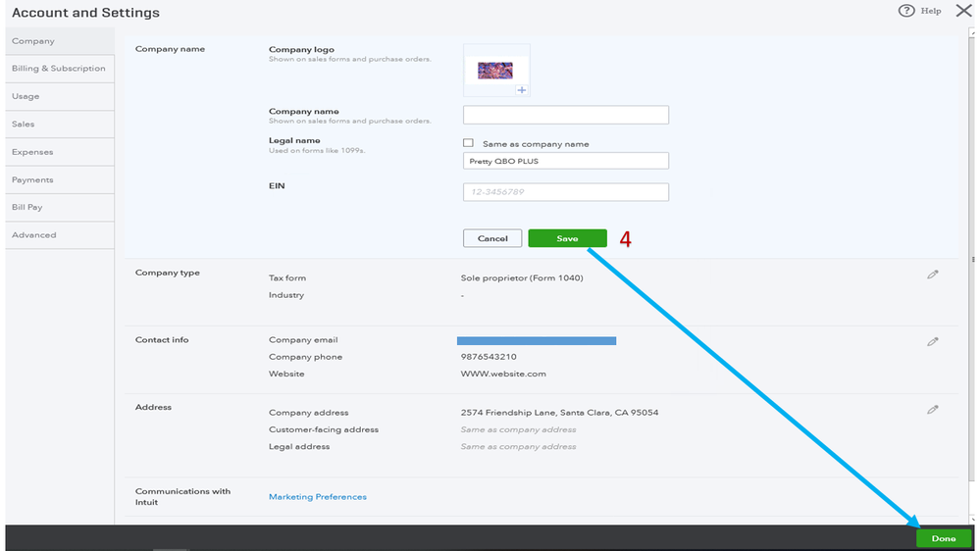The height and width of the screenshot is (551, 980).
Task: Open the Payments tab
Action: tap(60, 180)
